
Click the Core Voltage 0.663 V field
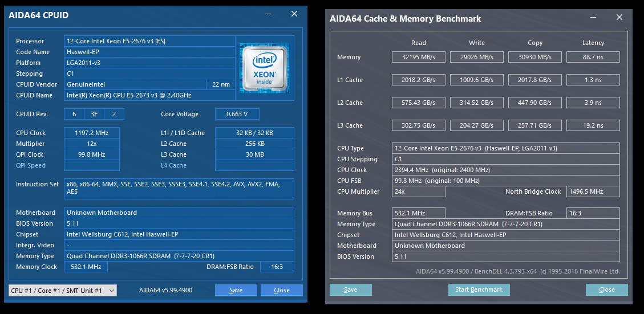click(x=237, y=114)
